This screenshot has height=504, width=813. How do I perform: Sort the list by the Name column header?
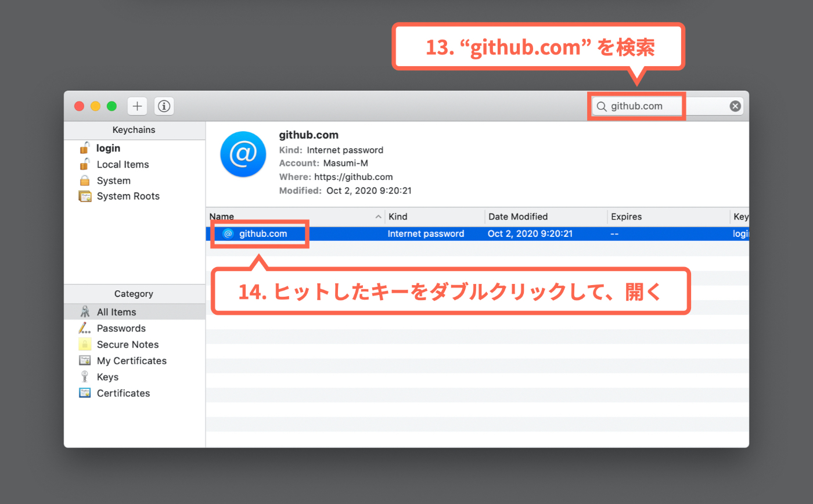[x=295, y=217]
